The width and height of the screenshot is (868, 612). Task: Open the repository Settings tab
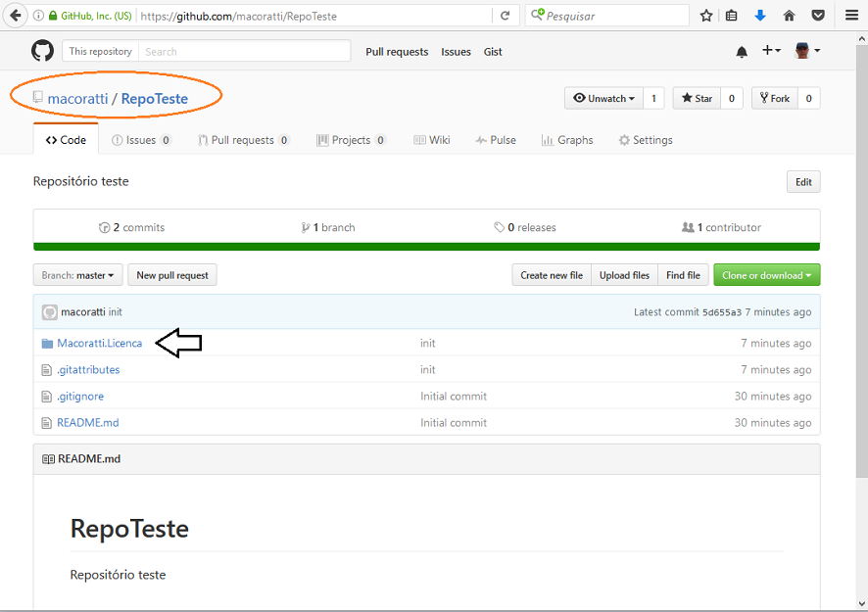tap(646, 140)
